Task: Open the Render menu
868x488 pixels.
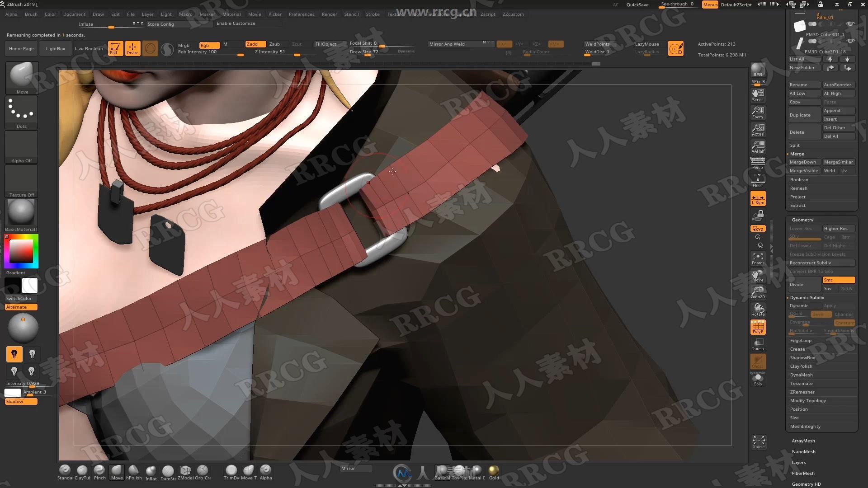Action: coord(329,14)
